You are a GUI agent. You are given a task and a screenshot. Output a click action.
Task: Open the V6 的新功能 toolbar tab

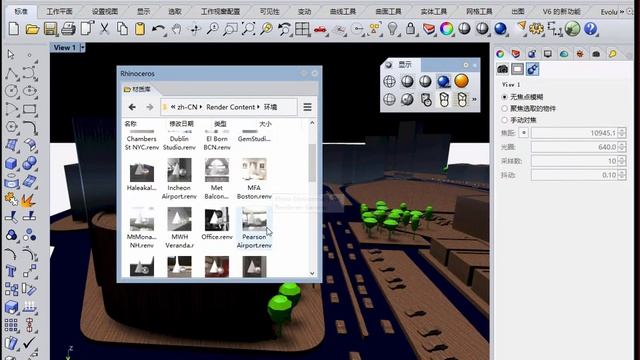562,11
